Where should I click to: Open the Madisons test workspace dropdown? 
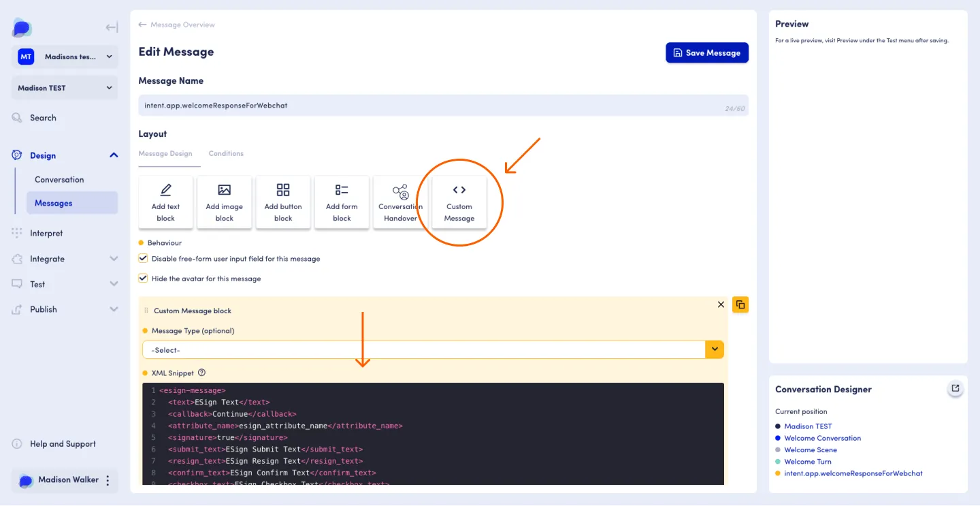point(65,57)
